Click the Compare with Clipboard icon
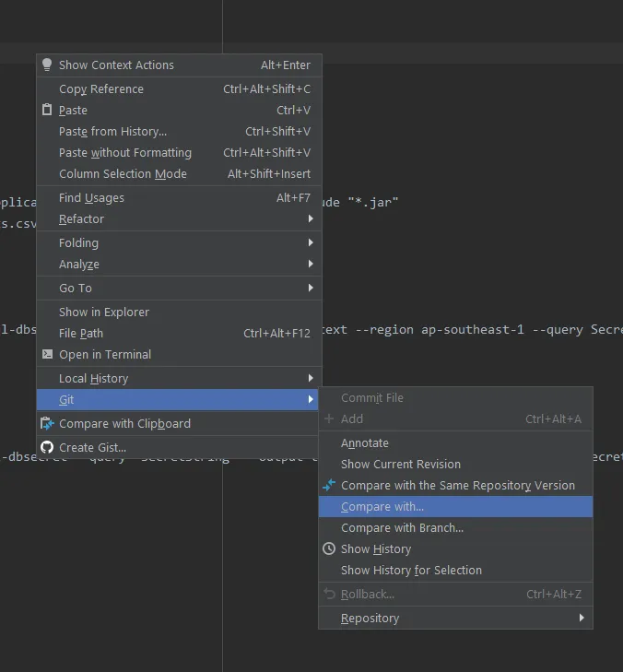Image resolution: width=623 pixels, height=672 pixels. [x=48, y=423]
